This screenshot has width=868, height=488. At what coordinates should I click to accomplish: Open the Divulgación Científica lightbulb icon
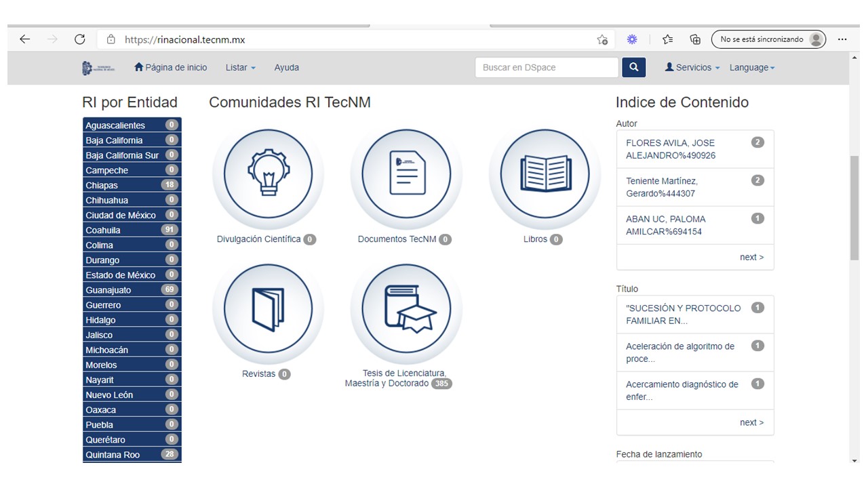coord(268,174)
